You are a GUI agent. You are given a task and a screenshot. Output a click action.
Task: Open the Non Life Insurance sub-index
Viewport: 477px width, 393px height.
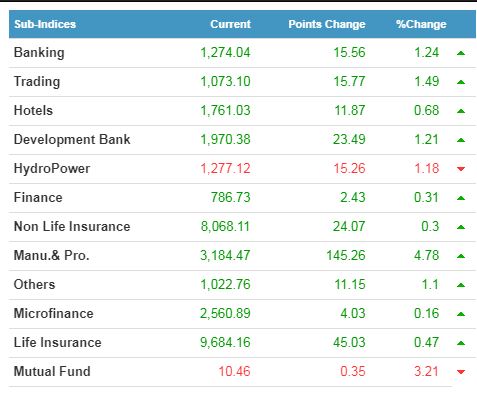pos(72,226)
